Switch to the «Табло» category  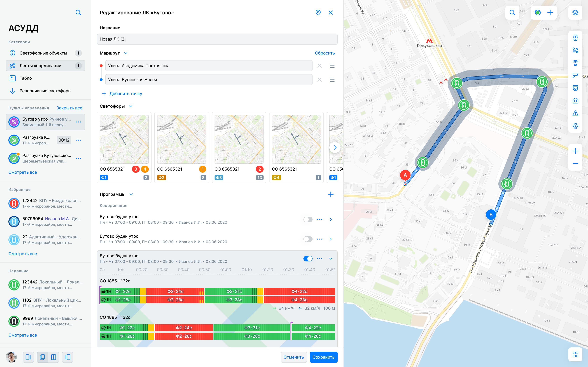(26, 78)
